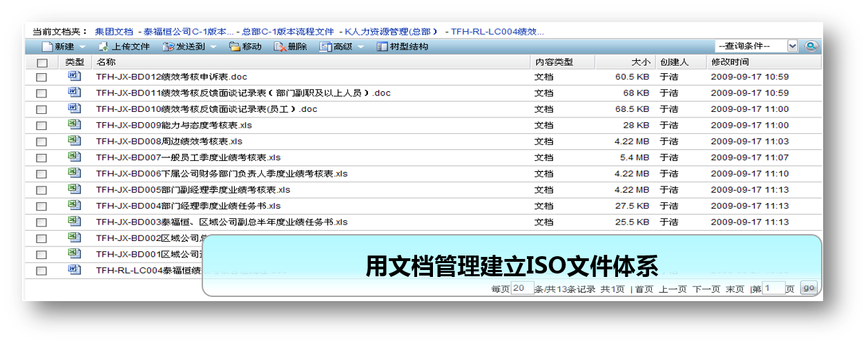Image resolution: width=868 pixels, height=346 pixels.
Task: Open breadcrumb 集团文档
Action: 114,32
